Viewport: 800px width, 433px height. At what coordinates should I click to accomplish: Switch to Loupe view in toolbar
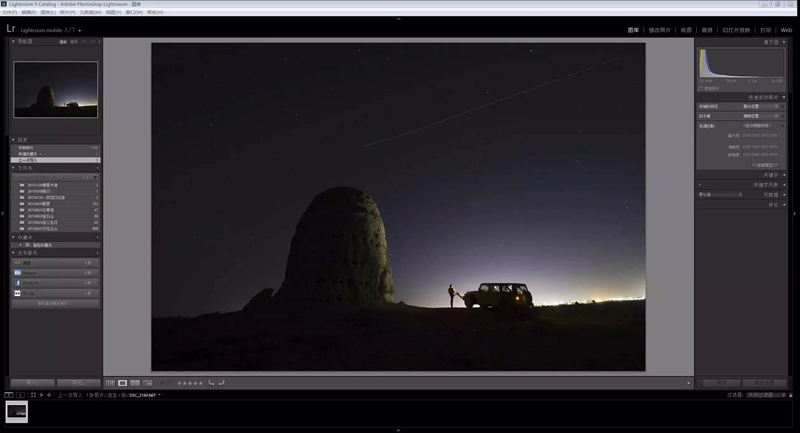(x=122, y=383)
